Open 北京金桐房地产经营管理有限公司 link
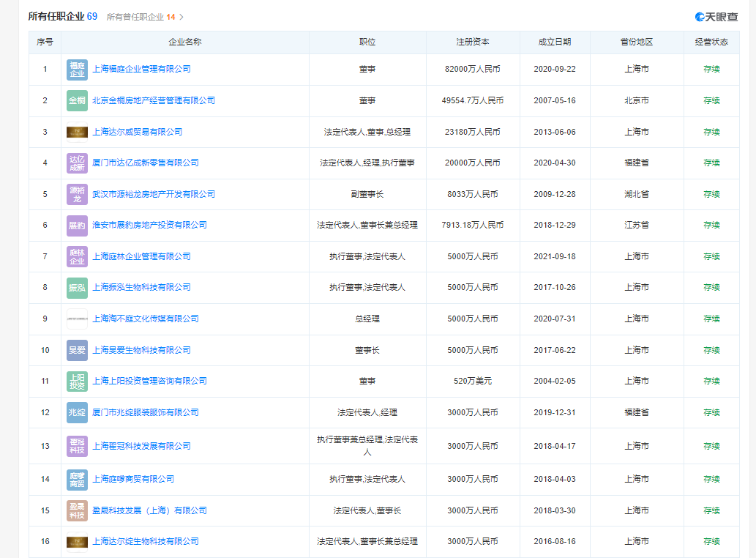Screen dimensions: 756x558 click(155, 100)
